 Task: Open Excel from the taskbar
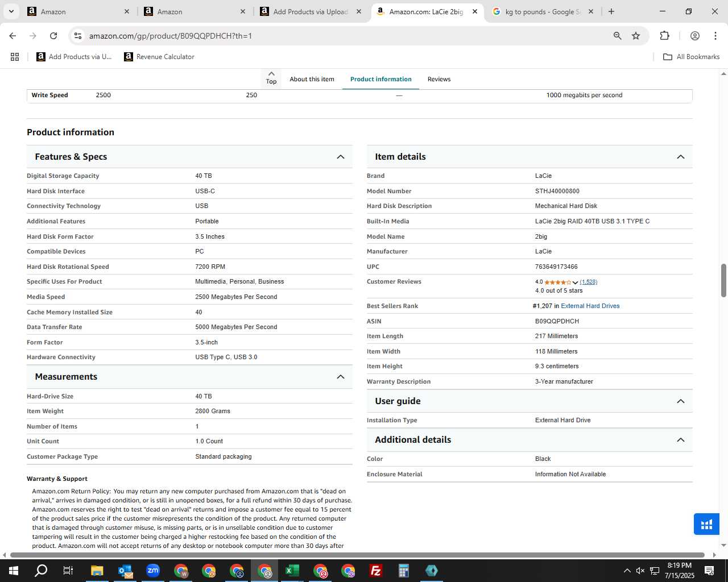click(x=292, y=571)
